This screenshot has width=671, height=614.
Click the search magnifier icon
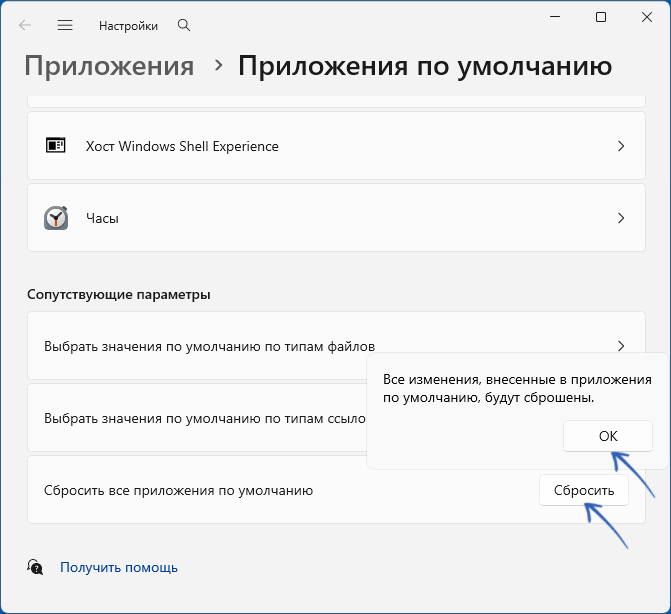coord(184,25)
